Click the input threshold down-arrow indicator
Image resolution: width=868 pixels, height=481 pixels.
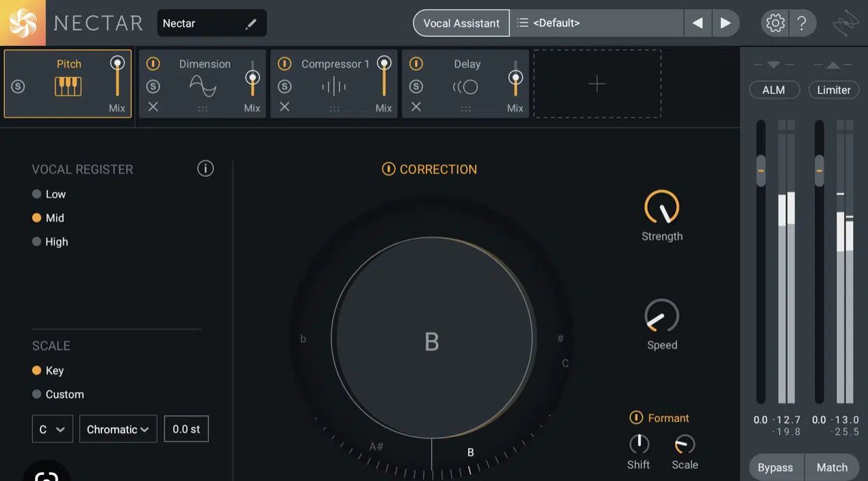774,65
